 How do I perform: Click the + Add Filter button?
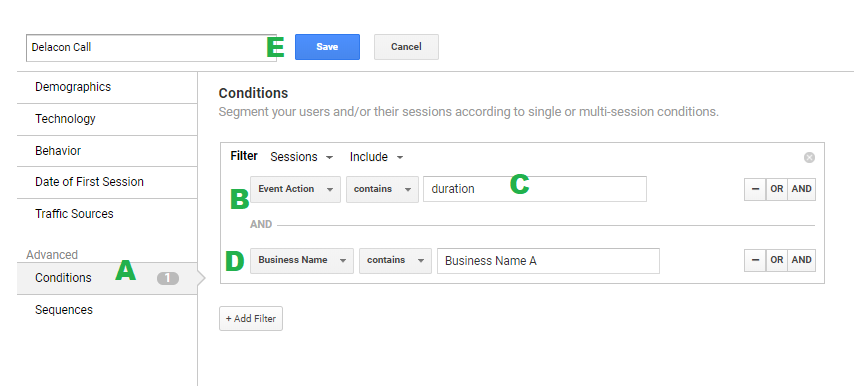click(x=251, y=318)
